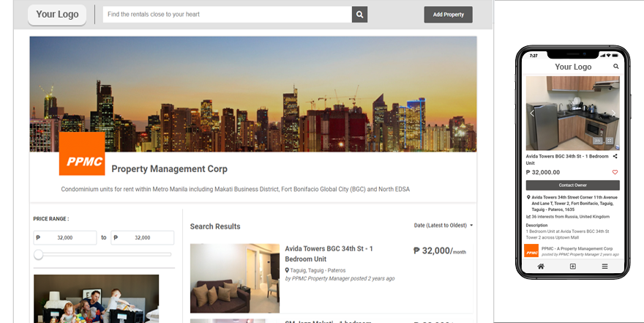Tap the ₱ 32,000.00 price in the phone mockup
Viewport: 644px width, 323px height.
[x=542, y=172]
